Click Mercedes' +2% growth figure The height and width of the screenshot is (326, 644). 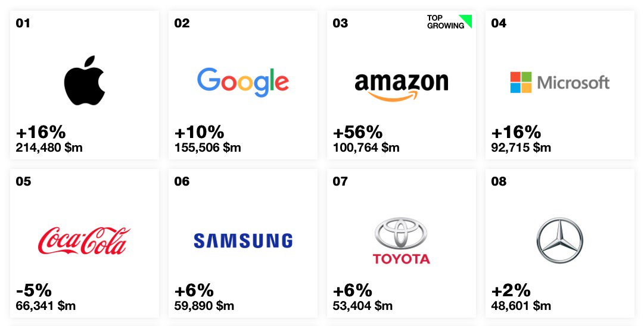click(x=511, y=290)
